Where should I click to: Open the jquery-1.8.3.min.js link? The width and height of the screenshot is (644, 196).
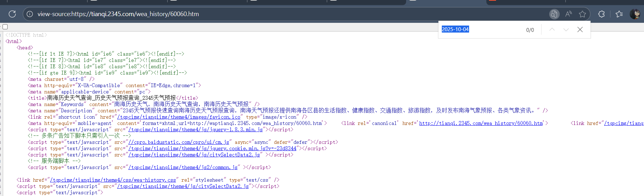click(196, 129)
